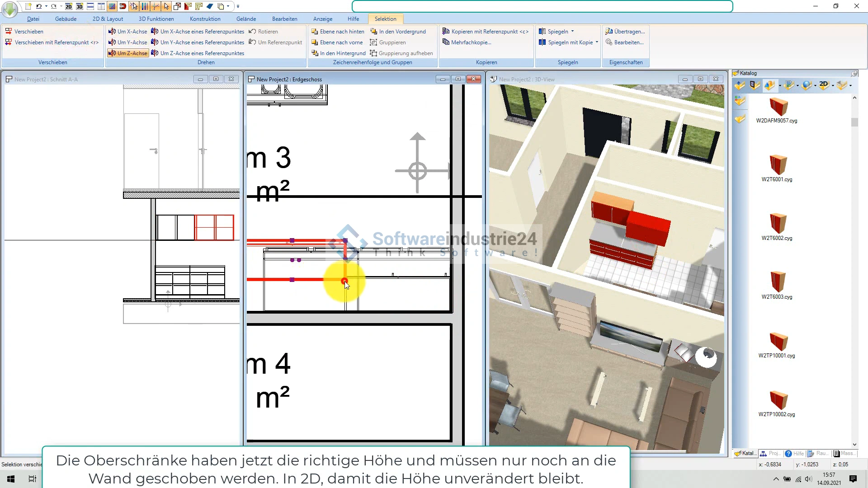Open Windows Start menu
Viewport: 868px width, 488px height.
[11, 479]
